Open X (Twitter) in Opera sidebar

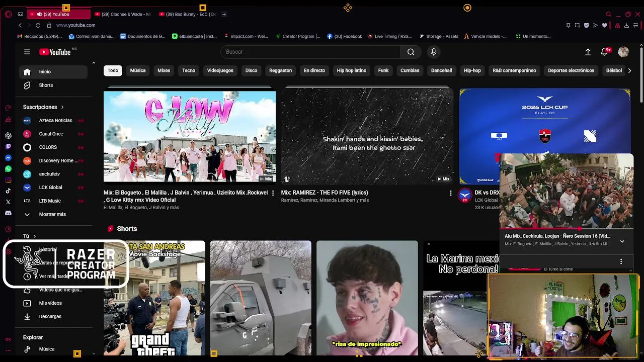pyautogui.click(x=8, y=202)
